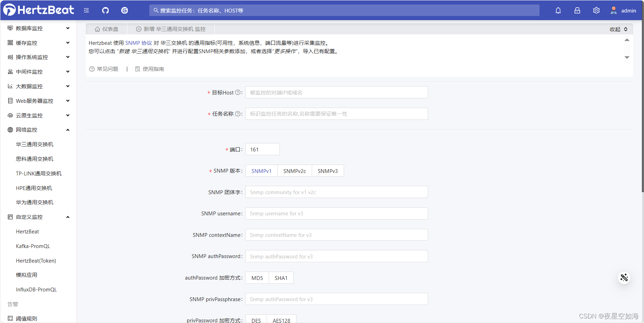644x323 pixels.
Task: Click the SNMP 协议 hyperlink
Action: pyautogui.click(x=138, y=42)
